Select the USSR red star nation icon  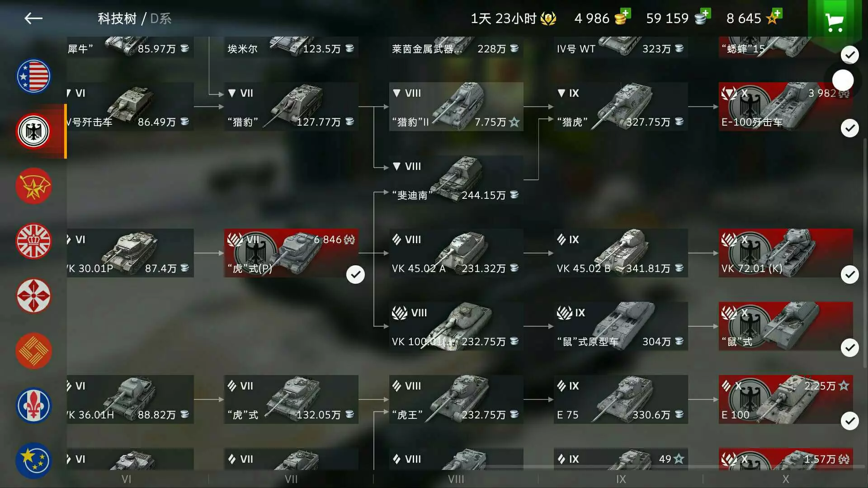33,186
